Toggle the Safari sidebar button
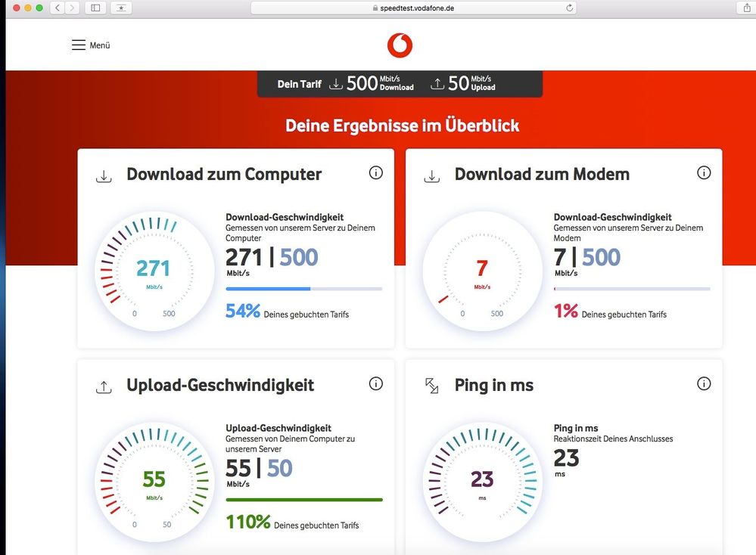Image resolution: width=756 pixels, height=555 pixels. pos(95,8)
